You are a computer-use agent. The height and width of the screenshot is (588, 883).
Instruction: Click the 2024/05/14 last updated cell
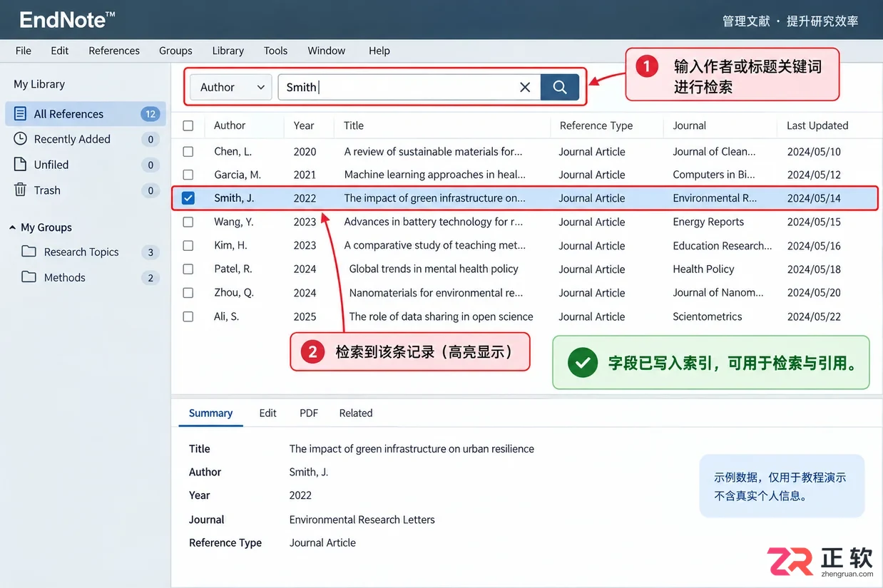pyautogui.click(x=814, y=198)
